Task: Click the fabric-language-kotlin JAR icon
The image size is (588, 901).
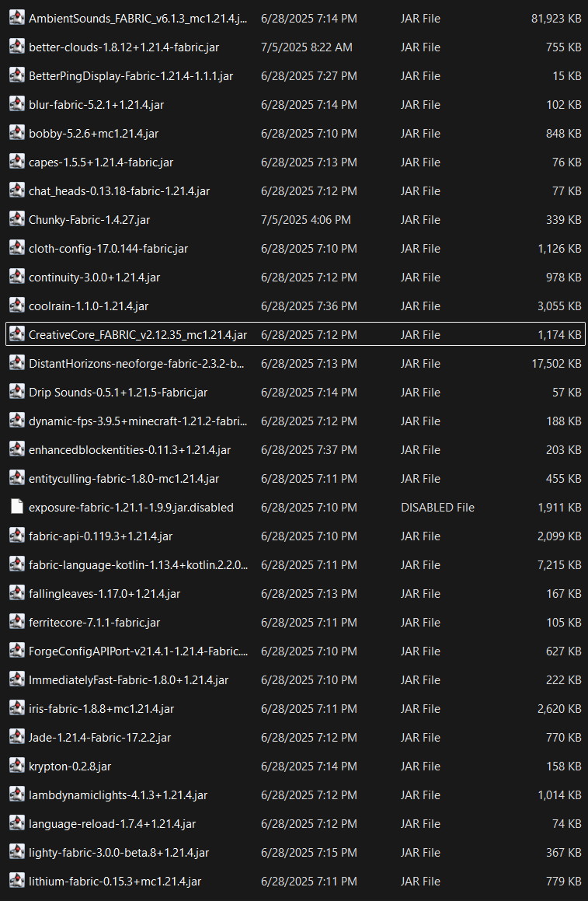Action: 17,564
